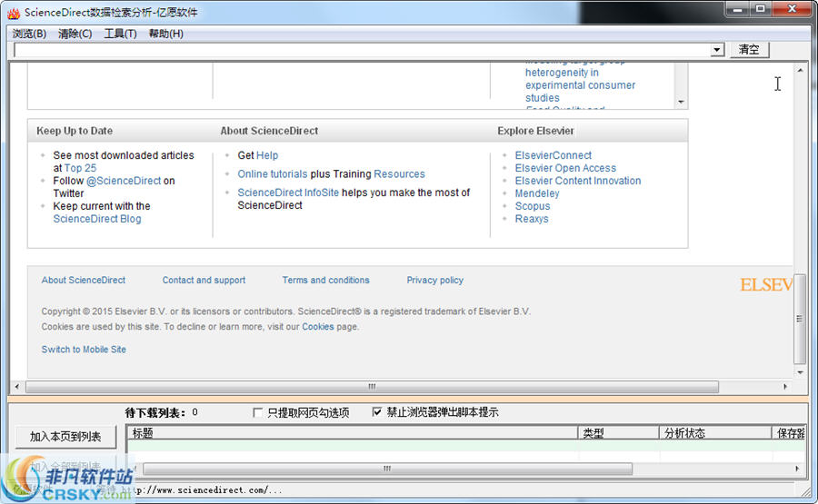The image size is (818, 504).
Task: Click the browser vertical scrollbar thumb
Action: pos(799,319)
